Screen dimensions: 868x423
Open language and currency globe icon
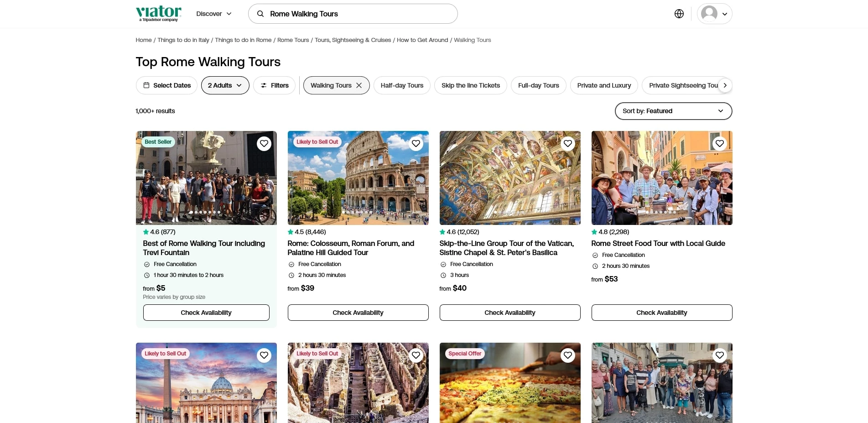tap(679, 14)
